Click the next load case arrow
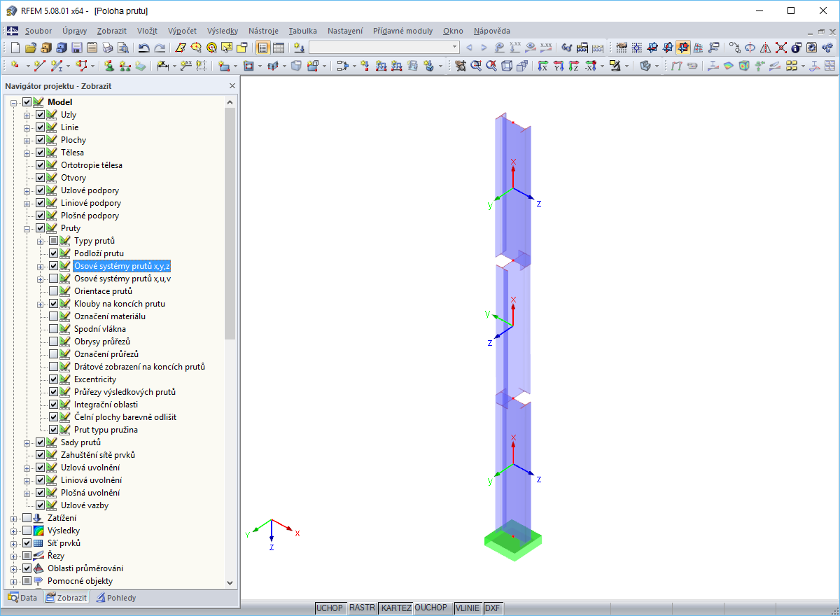This screenshot has height=616, width=840. (484, 48)
